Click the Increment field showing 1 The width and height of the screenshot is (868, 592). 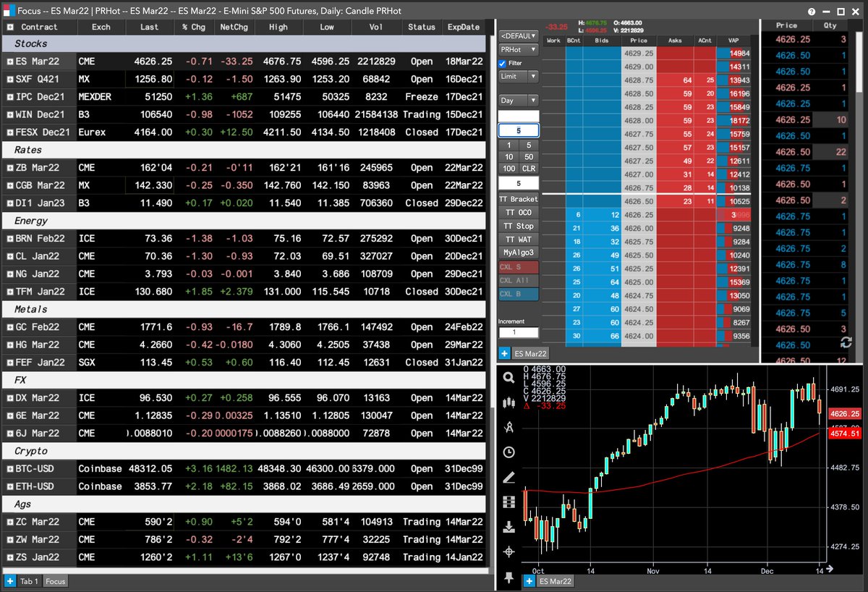pyautogui.click(x=519, y=332)
